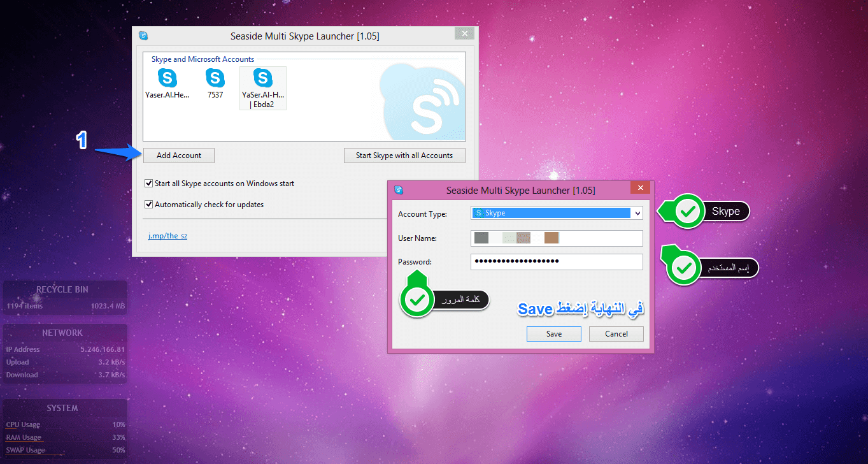Click the Account Type label
The width and height of the screenshot is (868, 464).
click(x=422, y=214)
